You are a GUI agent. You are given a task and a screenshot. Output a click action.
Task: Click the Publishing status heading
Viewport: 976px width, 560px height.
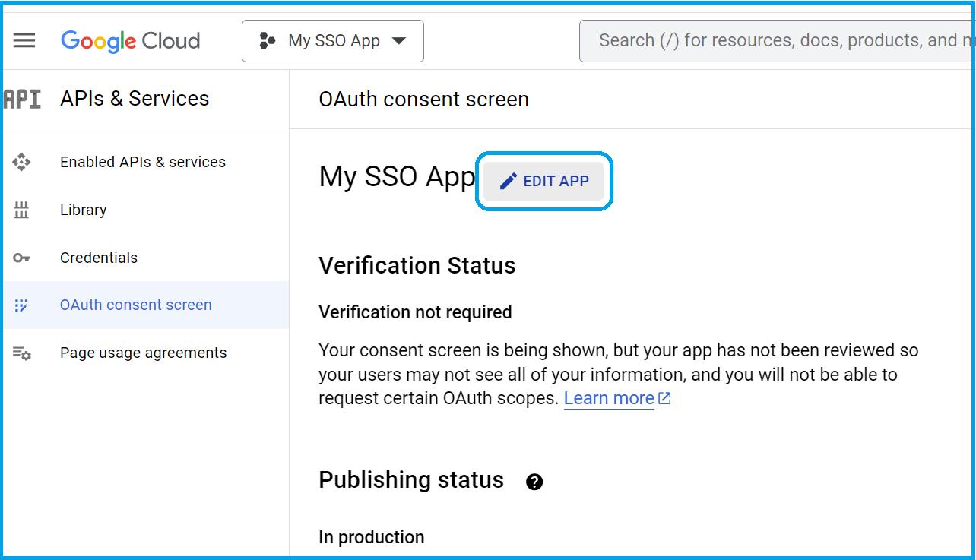(411, 480)
